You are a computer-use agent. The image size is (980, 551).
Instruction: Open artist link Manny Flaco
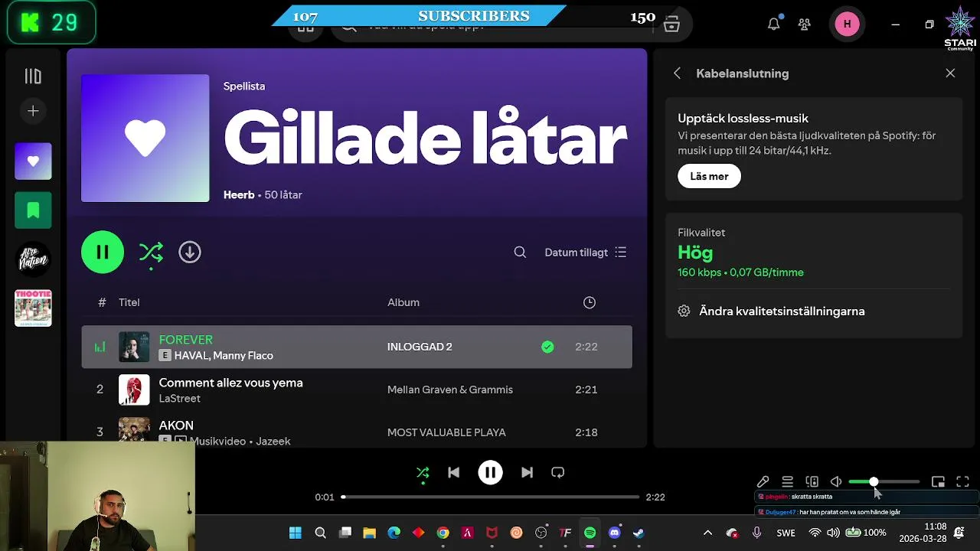pyautogui.click(x=243, y=355)
